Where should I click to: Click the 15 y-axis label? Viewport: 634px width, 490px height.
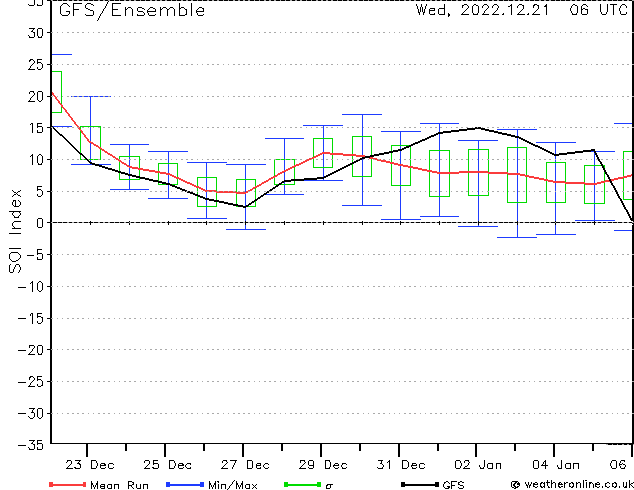click(36, 128)
